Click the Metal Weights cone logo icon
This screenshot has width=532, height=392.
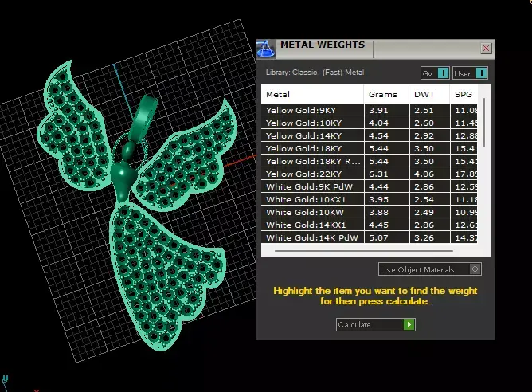pyautogui.click(x=266, y=49)
